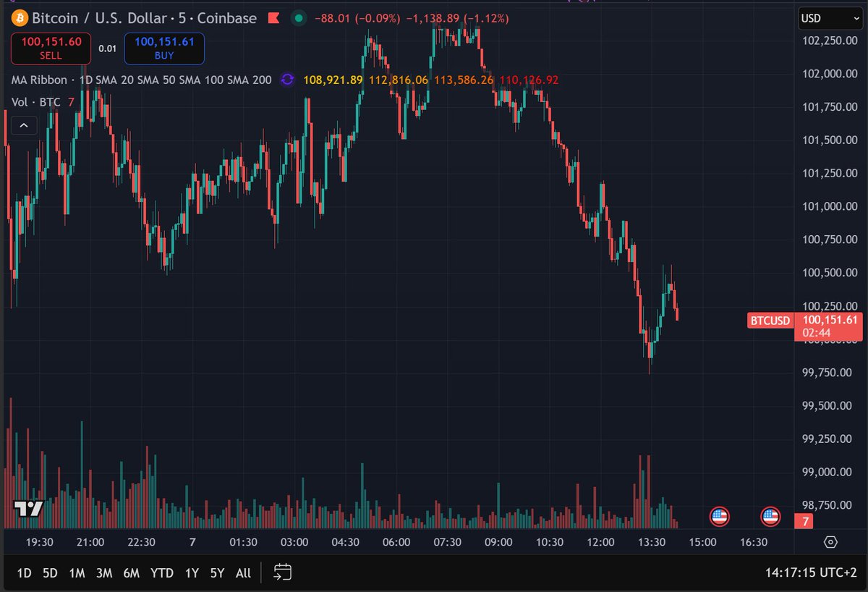Click the 03:00 time axis label

click(294, 542)
